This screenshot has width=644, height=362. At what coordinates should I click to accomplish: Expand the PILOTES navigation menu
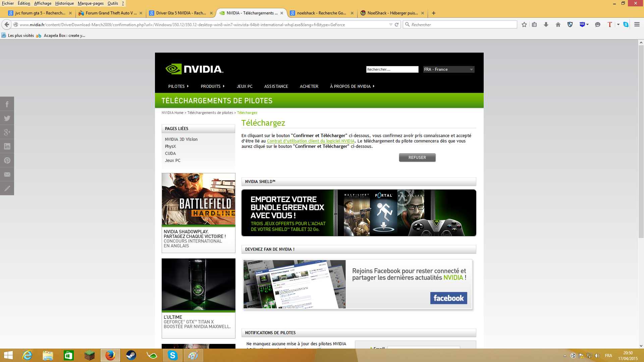178,86
